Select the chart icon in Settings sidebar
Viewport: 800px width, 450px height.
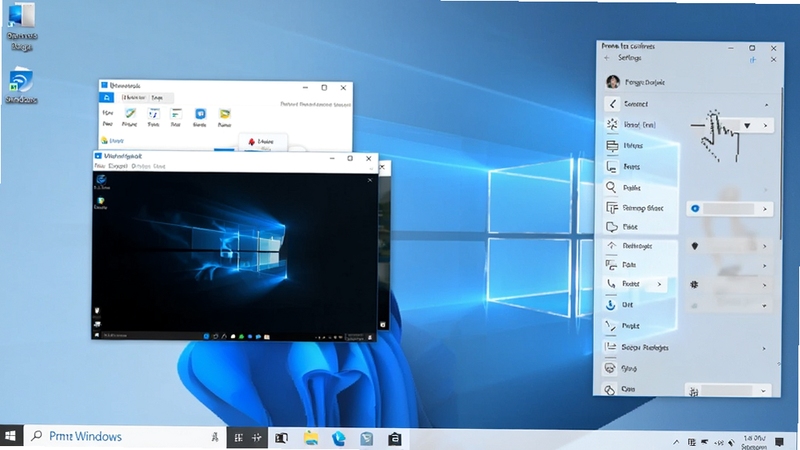click(610, 347)
